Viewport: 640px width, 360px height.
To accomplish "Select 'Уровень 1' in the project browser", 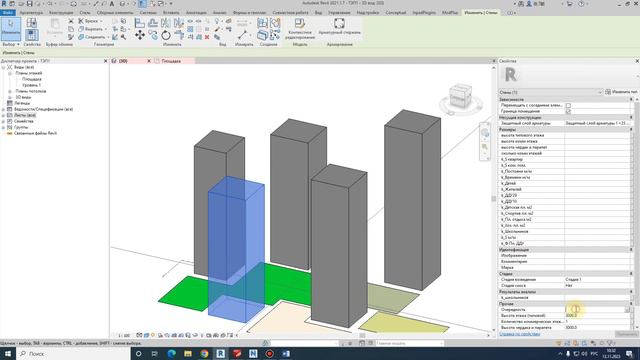I will (31, 85).
